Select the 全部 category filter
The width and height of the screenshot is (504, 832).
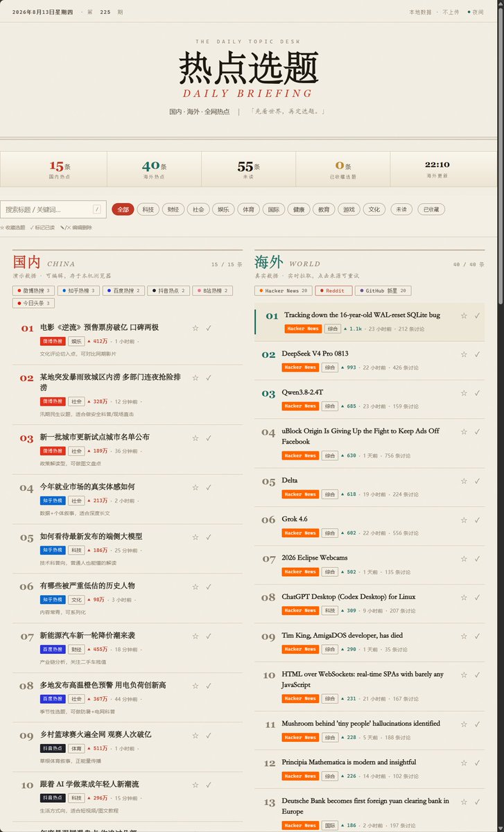tap(123, 209)
